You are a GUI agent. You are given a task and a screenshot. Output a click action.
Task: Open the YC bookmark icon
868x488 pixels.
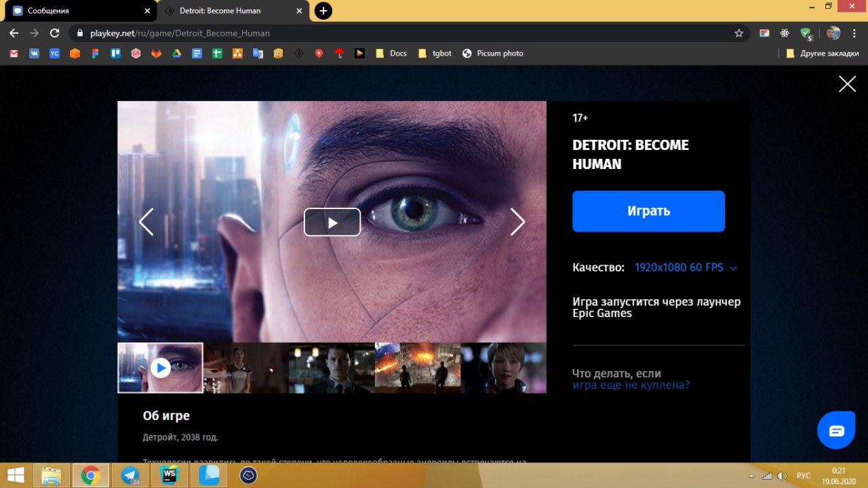click(54, 53)
